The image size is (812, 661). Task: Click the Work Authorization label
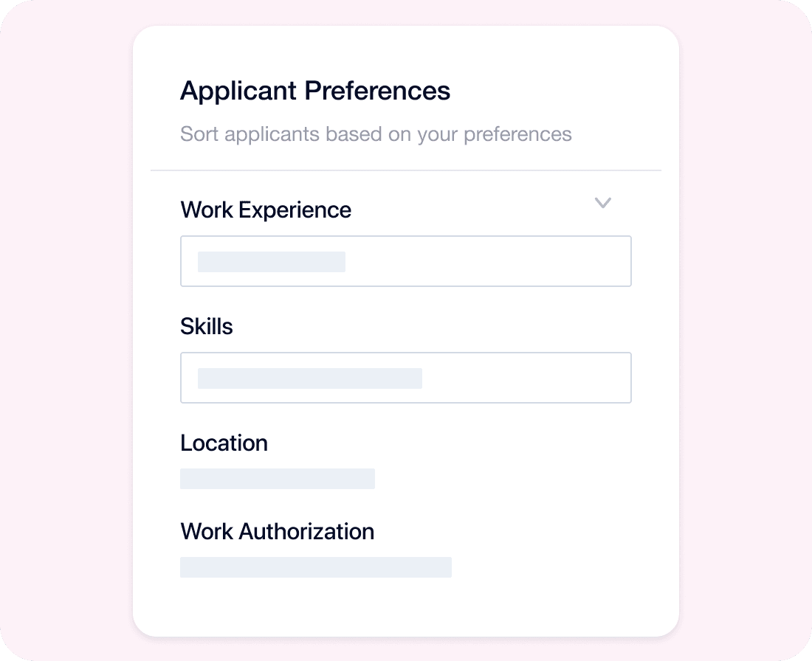[x=278, y=531]
